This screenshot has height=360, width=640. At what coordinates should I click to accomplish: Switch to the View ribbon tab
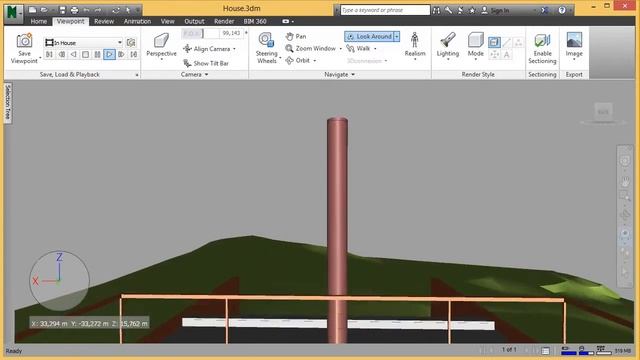point(167,21)
